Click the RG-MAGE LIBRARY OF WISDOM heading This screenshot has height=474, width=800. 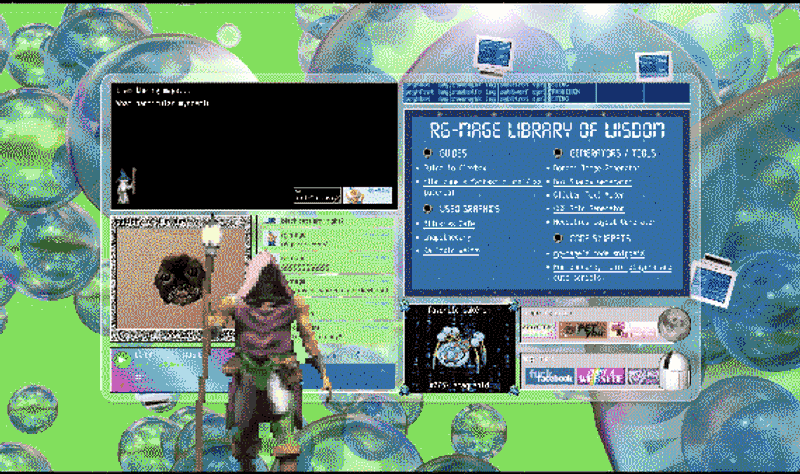[x=547, y=131]
